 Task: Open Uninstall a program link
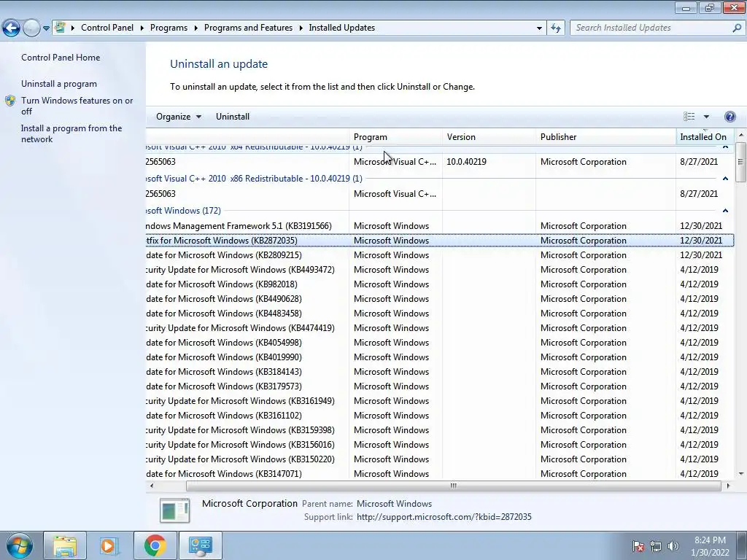[59, 84]
